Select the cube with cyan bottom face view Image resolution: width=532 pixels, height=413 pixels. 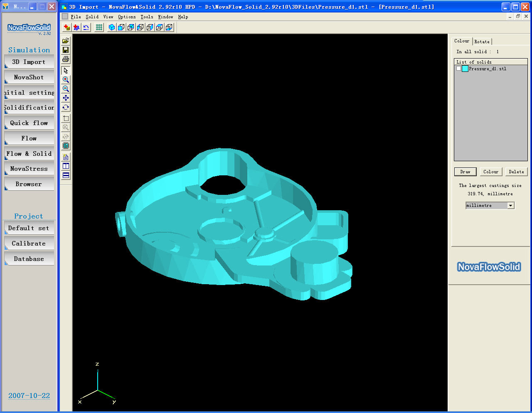(169, 27)
